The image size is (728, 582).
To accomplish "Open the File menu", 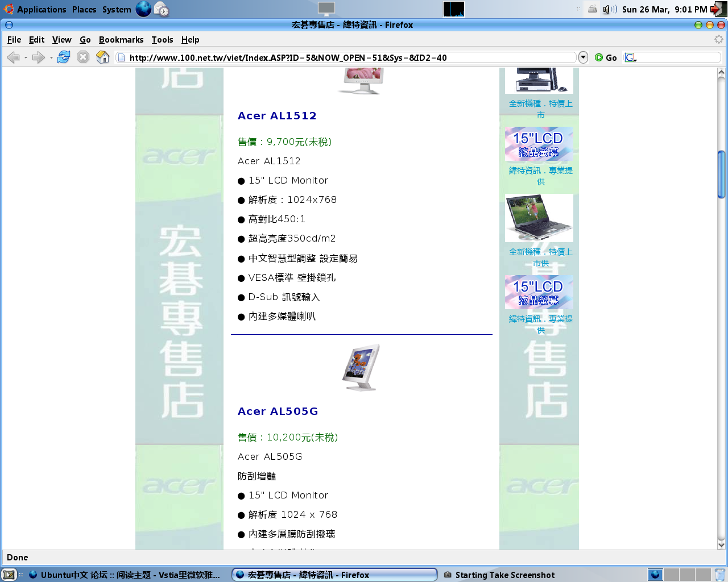I will (14, 40).
